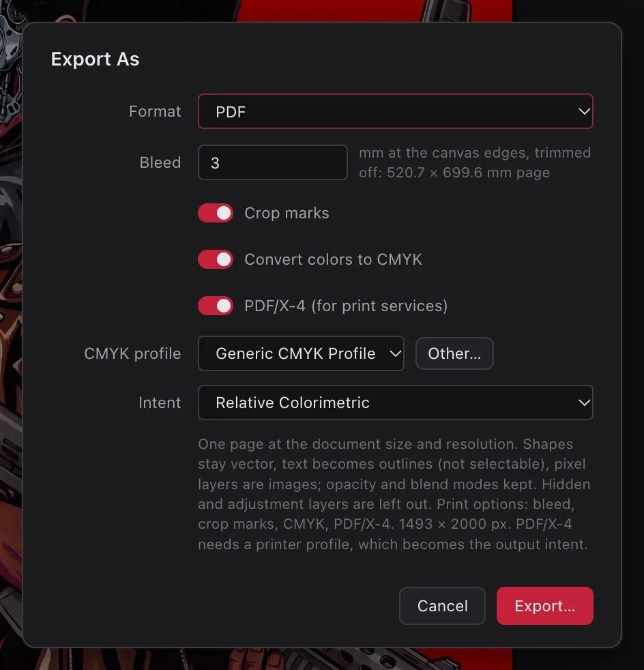Image resolution: width=644 pixels, height=670 pixels.
Task: Click the Convert colors to CMYK label
Action: coord(334,259)
